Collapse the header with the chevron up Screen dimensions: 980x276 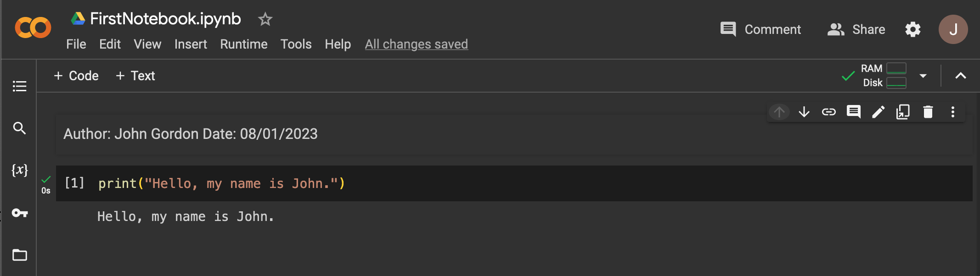click(961, 76)
